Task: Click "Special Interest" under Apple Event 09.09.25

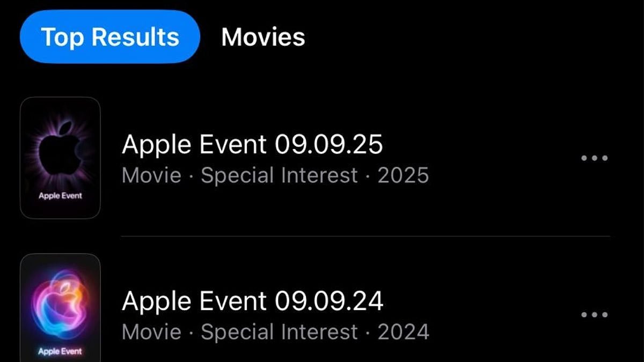Action: coord(279,176)
